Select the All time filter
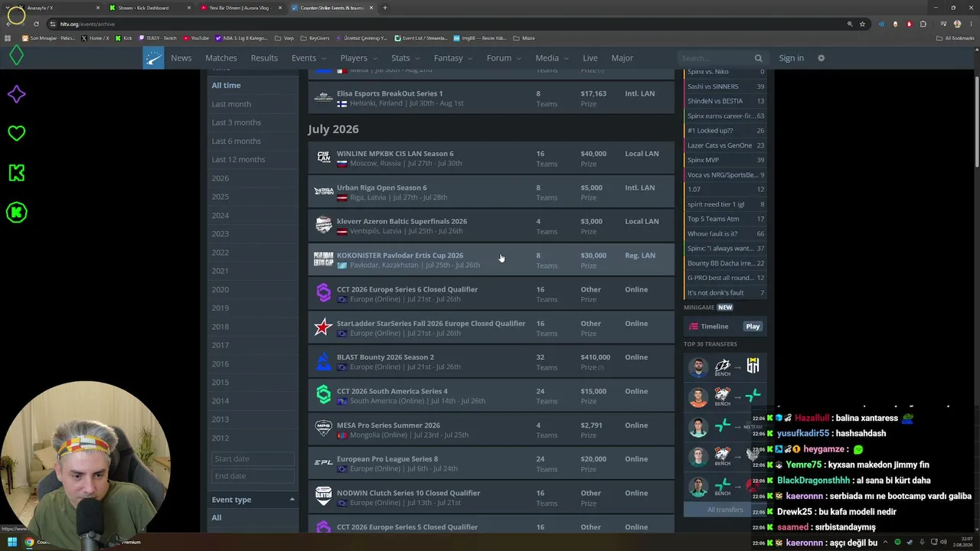 pos(226,86)
